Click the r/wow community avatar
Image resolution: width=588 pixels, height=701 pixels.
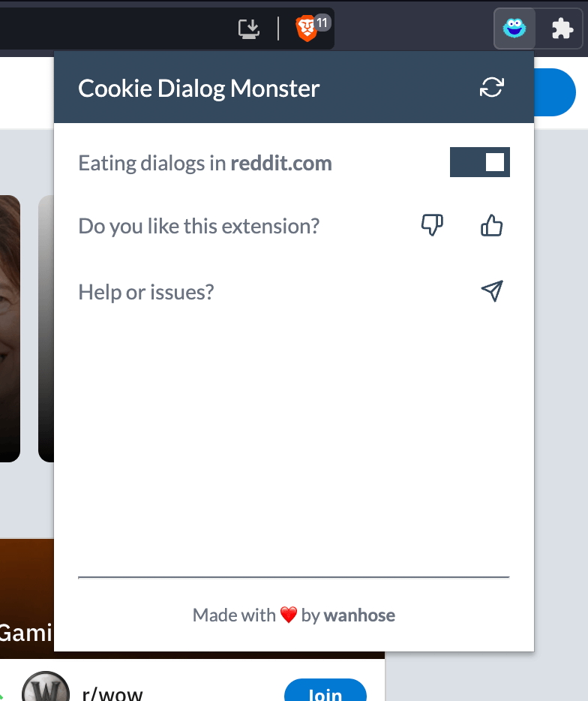46,687
